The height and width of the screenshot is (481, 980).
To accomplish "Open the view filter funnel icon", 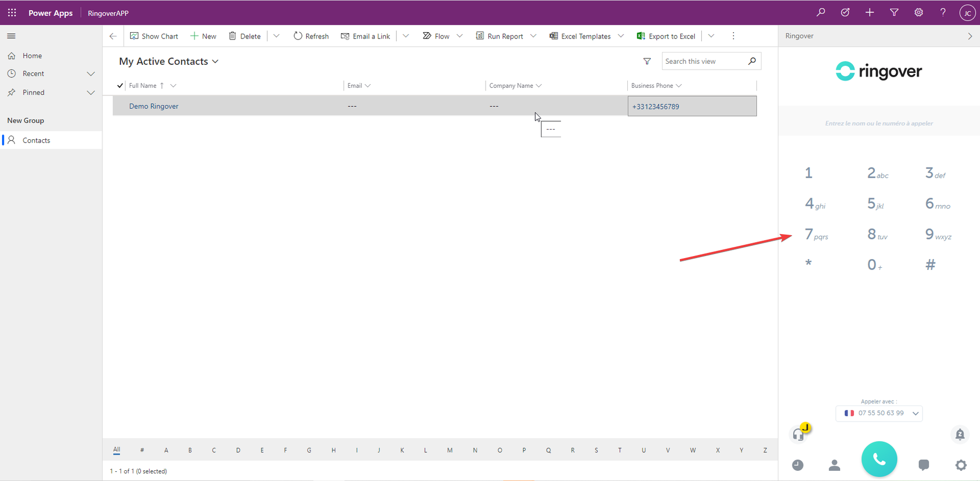I will (x=647, y=61).
